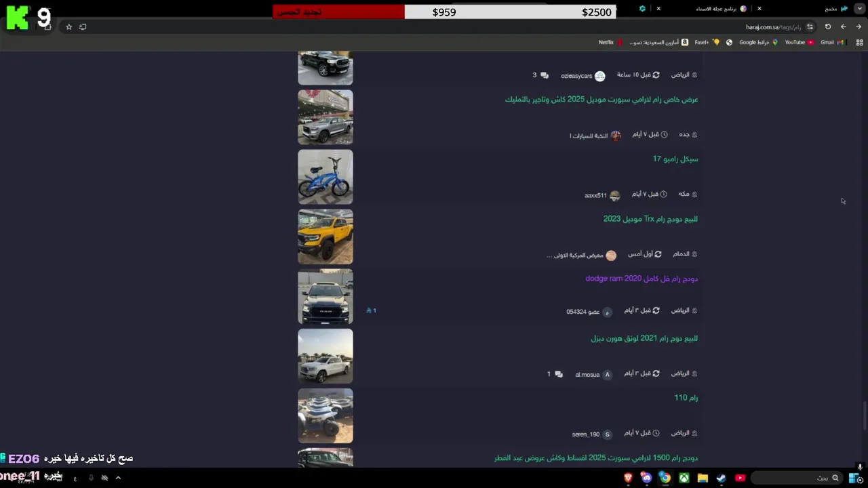
Task: Open the Windows Start button
Action: click(x=856, y=478)
